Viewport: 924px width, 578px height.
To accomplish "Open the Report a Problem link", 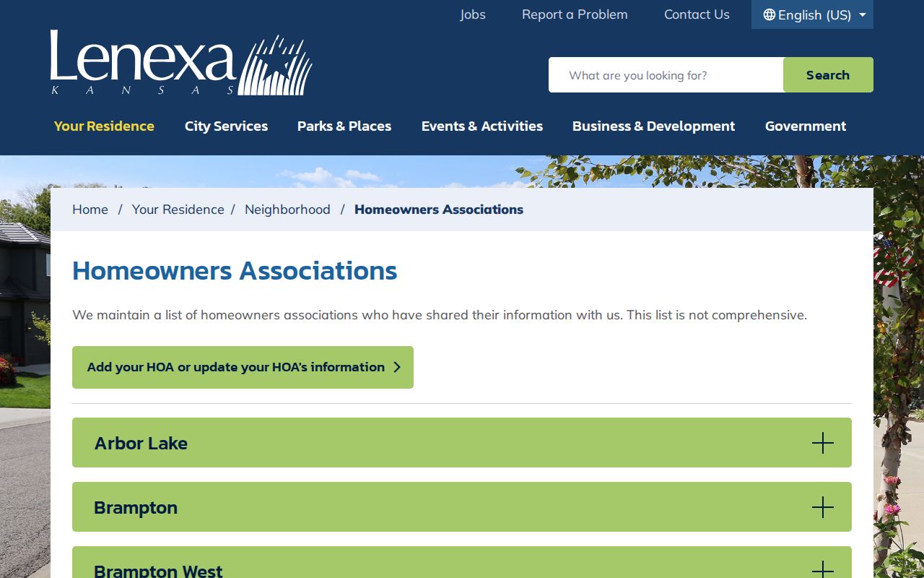I will click(x=575, y=14).
